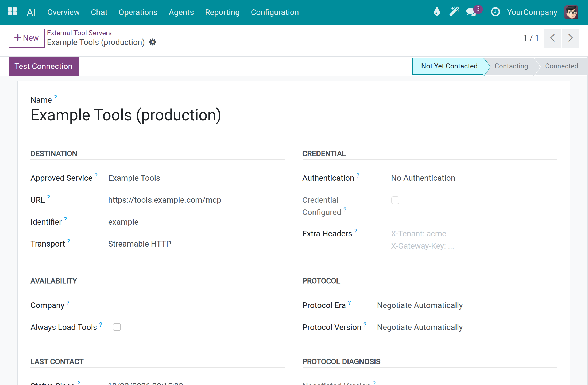This screenshot has height=385, width=588.
Task: Open the Approved Service dropdown
Action: point(196,178)
